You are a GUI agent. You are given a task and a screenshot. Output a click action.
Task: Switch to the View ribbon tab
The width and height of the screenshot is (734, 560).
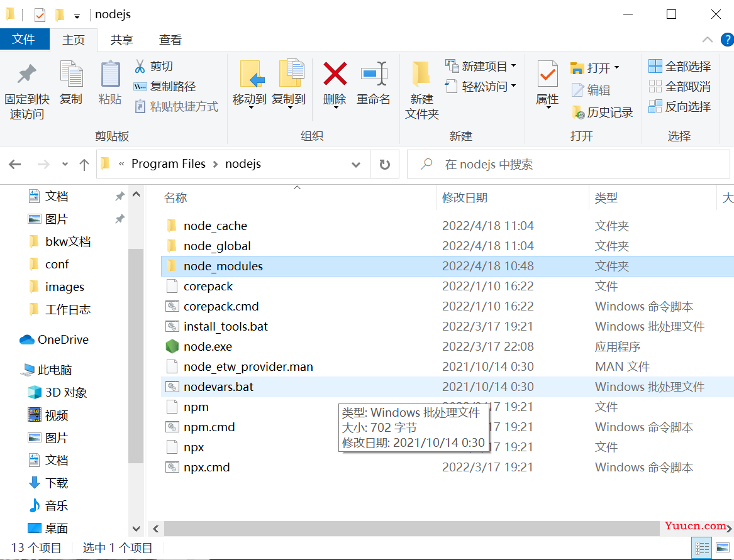170,40
